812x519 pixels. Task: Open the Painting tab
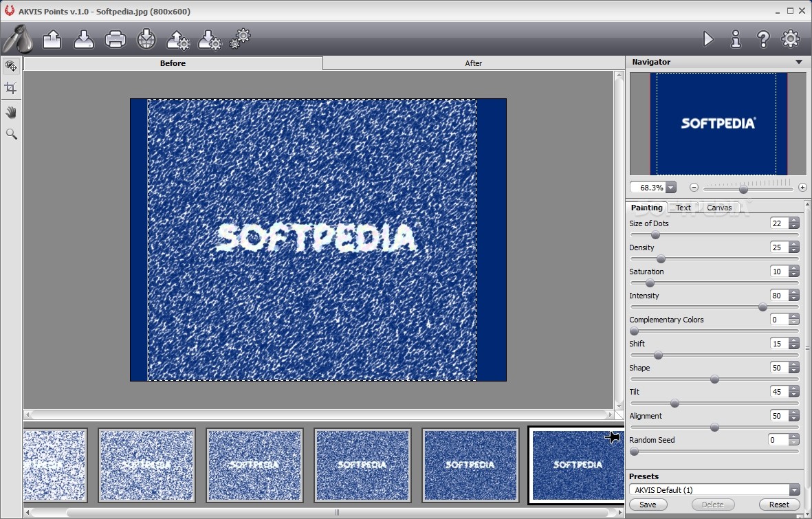(x=646, y=207)
